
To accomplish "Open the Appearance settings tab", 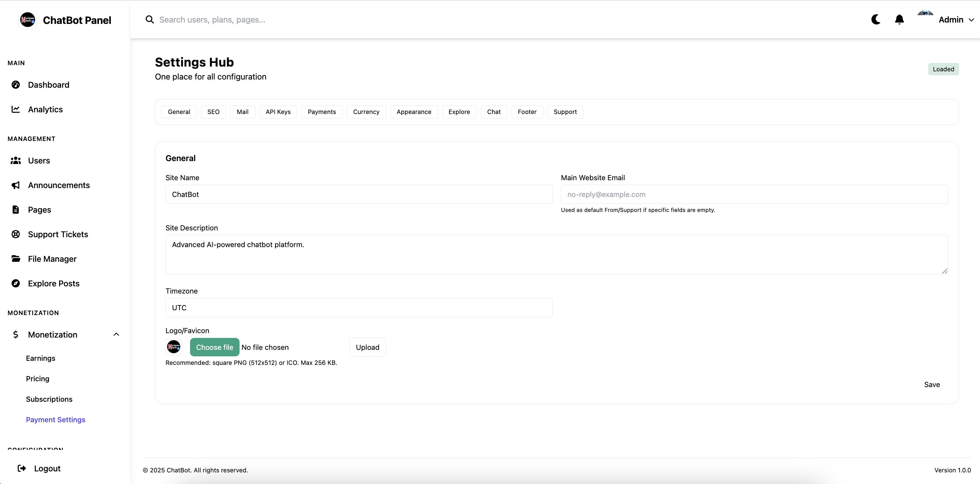I will [x=414, y=112].
